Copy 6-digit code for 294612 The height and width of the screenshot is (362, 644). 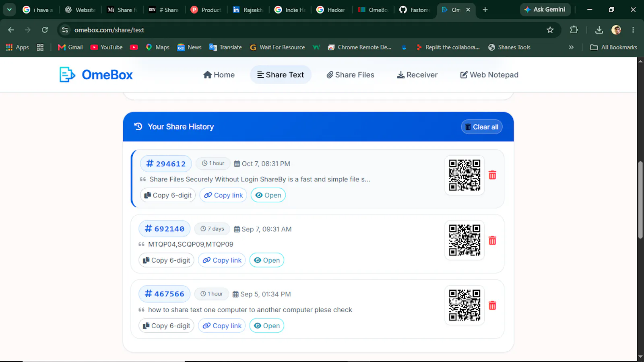click(168, 195)
